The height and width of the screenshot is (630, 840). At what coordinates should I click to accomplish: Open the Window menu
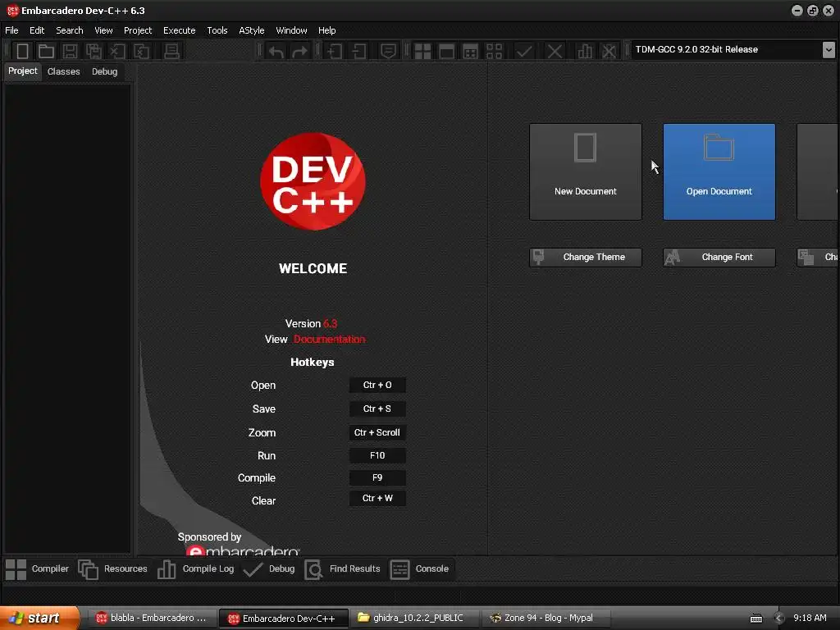click(291, 30)
